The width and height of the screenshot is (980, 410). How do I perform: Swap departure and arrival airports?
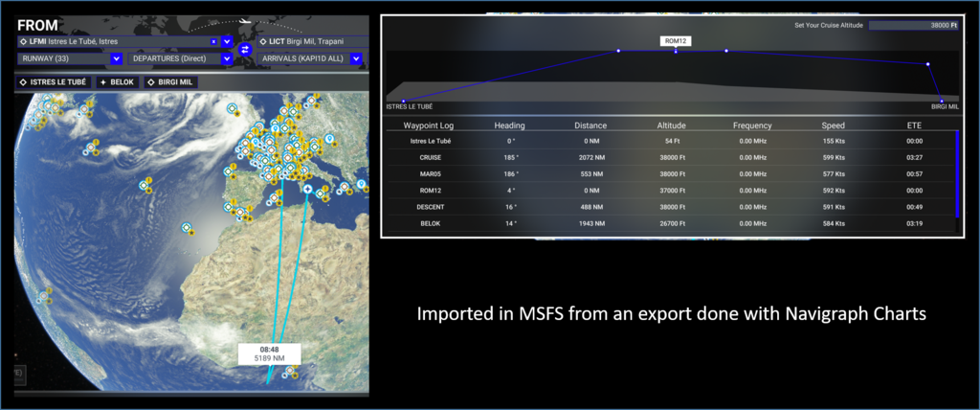[x=245, y=48]
